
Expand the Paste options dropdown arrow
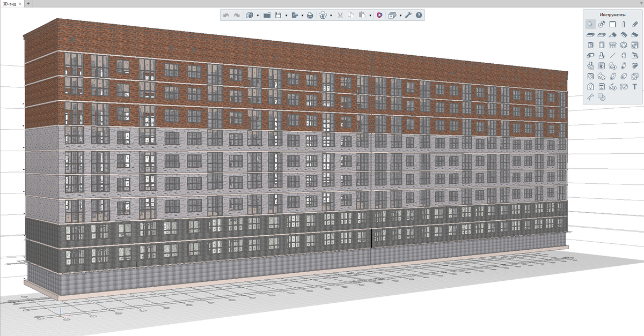point(370,16)
